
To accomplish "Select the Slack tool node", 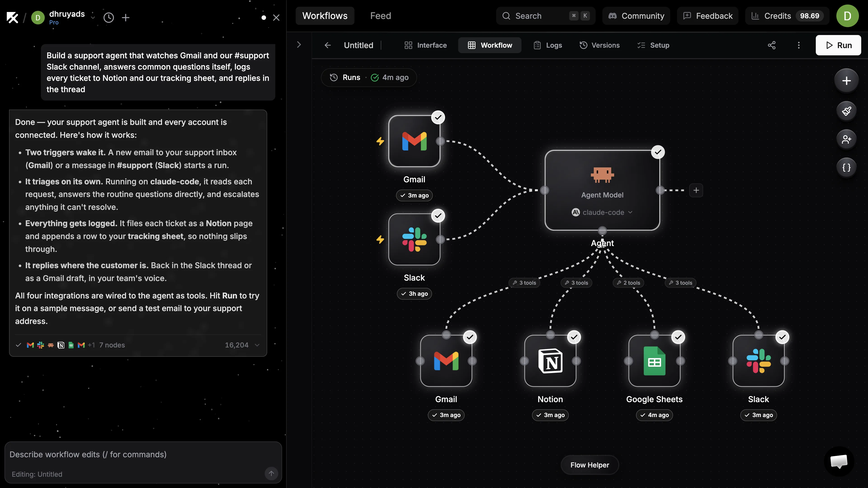I will (759, 361).
